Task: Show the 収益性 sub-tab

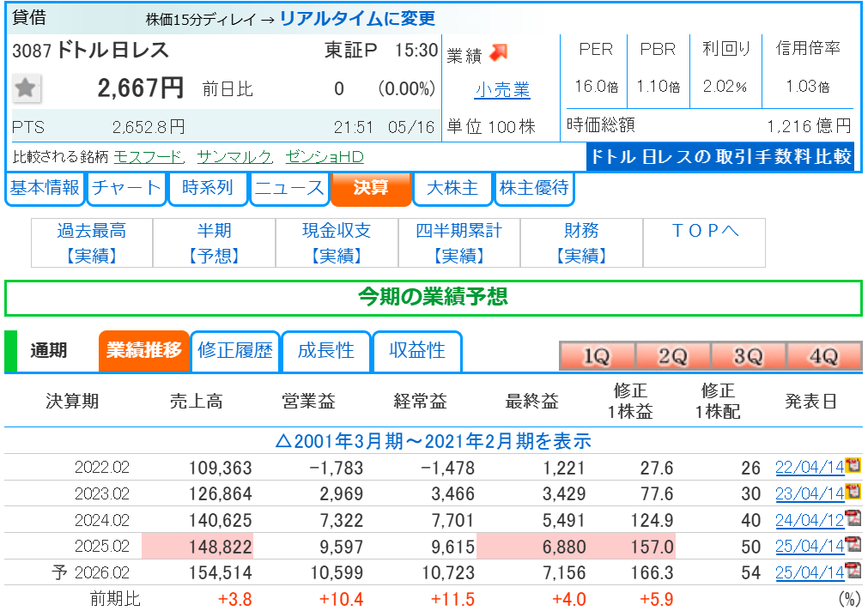Action: 417,351
